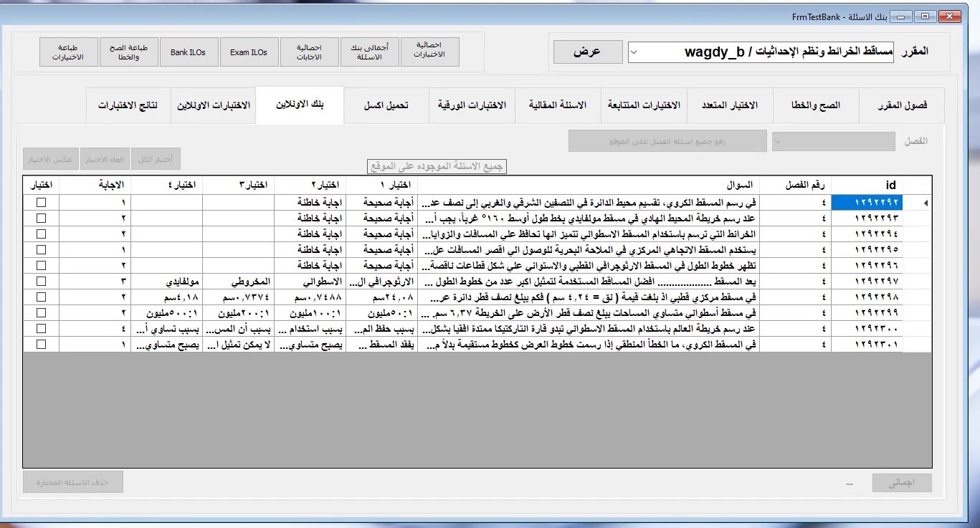Tick the checkbox for question ١٢٩٢٢٩٩

click(41, 313)
